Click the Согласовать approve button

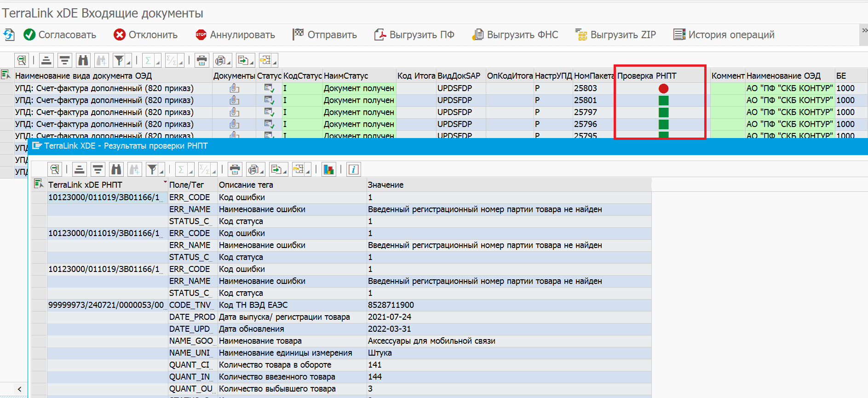(x=60, y=35)
